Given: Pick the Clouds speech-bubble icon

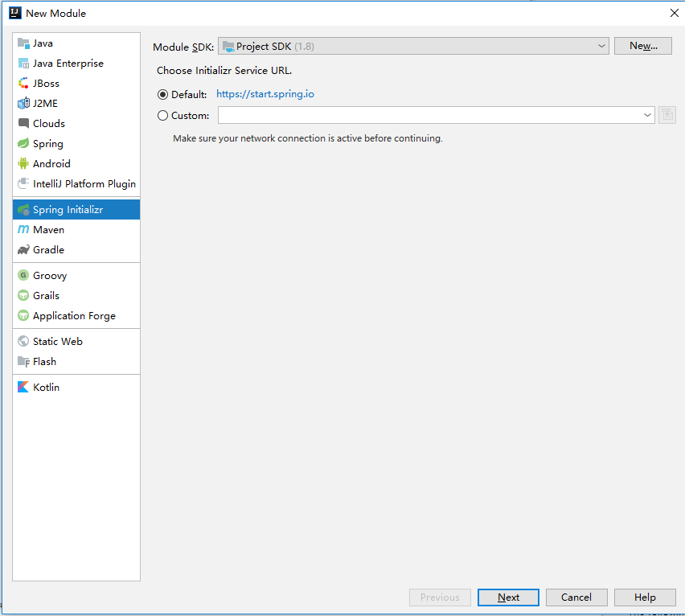Looking at the screenshot, I should [23, 123].
